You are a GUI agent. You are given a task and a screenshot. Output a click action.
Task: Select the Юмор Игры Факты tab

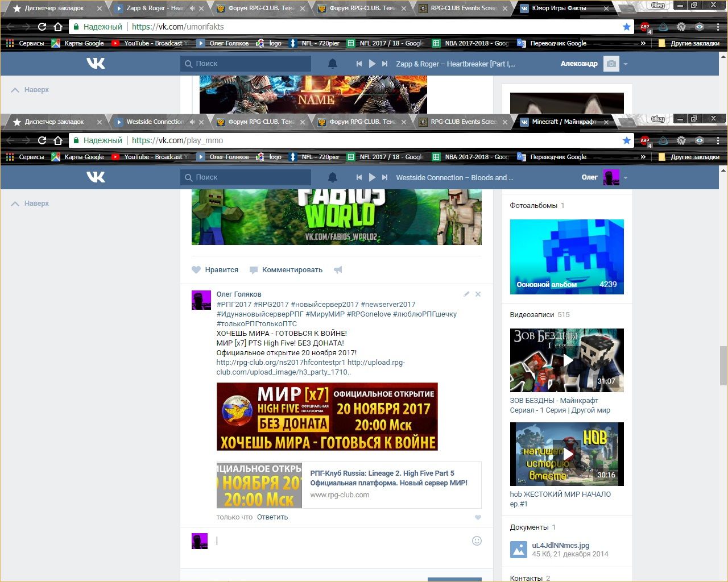563,8
